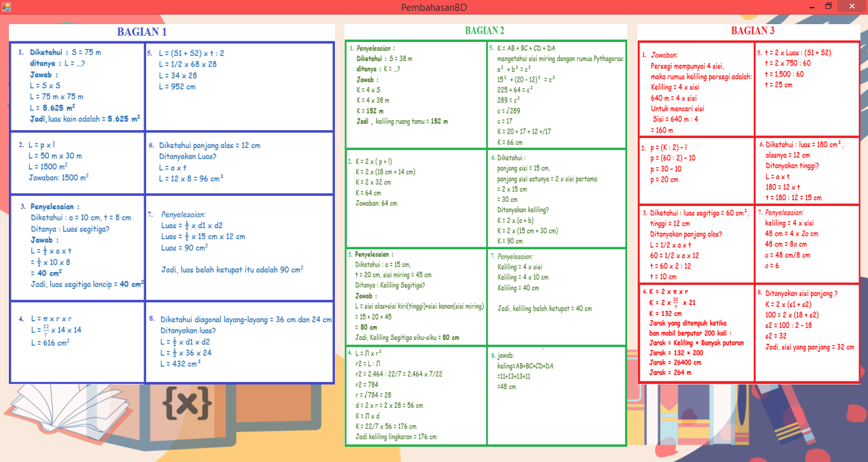Click '=48 cm' in Bagian 2 answer 8
Image resolution: width=868 pixels, height=462 pixels.
(x=507, y=386)
